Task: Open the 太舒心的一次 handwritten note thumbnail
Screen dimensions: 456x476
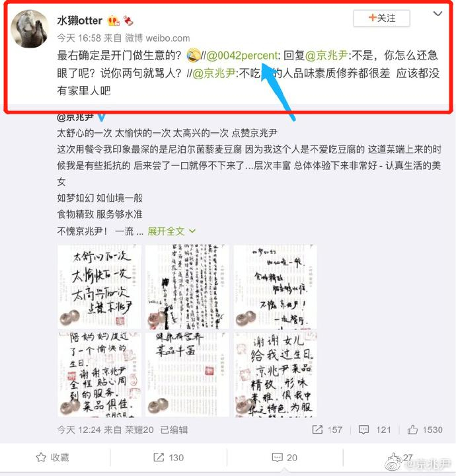Action: [99, 286]
